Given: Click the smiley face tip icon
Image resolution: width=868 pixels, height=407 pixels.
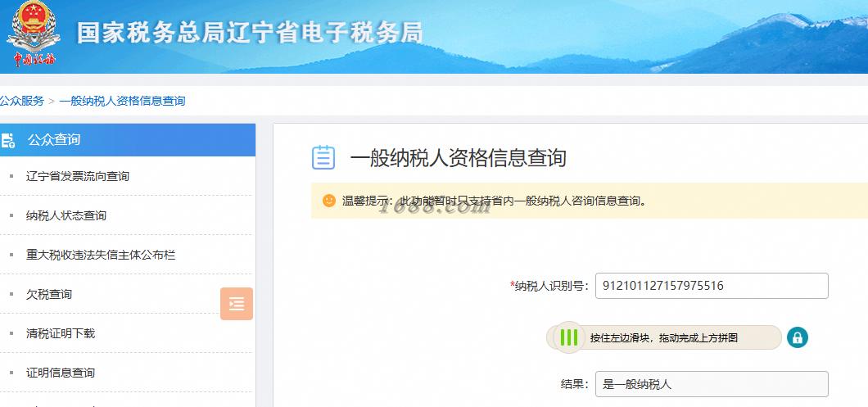Looking at the screenshot, I should tap(329, 201).
